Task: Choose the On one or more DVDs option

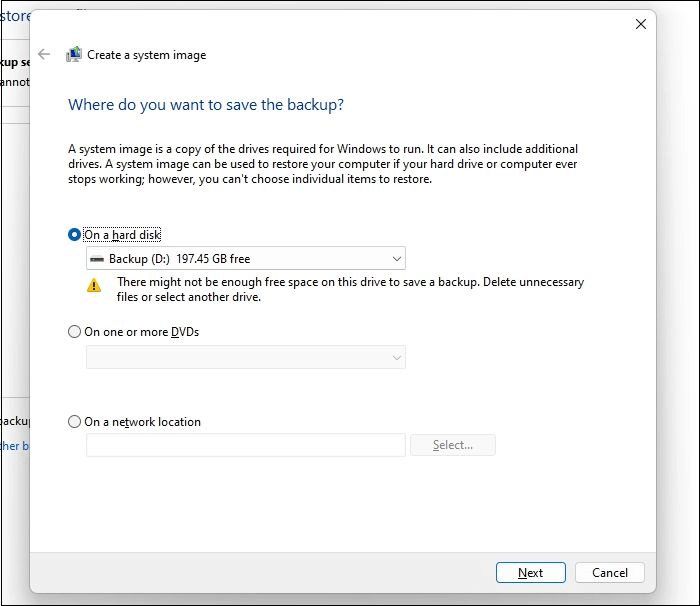Action: 74,332
